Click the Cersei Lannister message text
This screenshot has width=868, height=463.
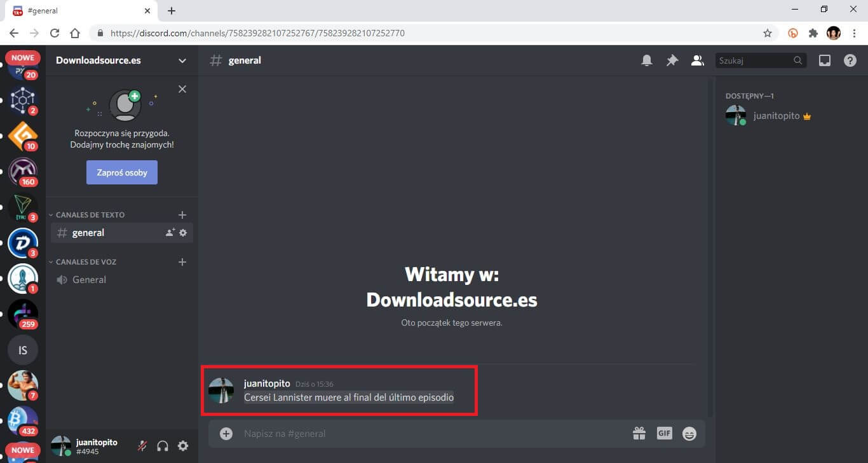(349, 397)
